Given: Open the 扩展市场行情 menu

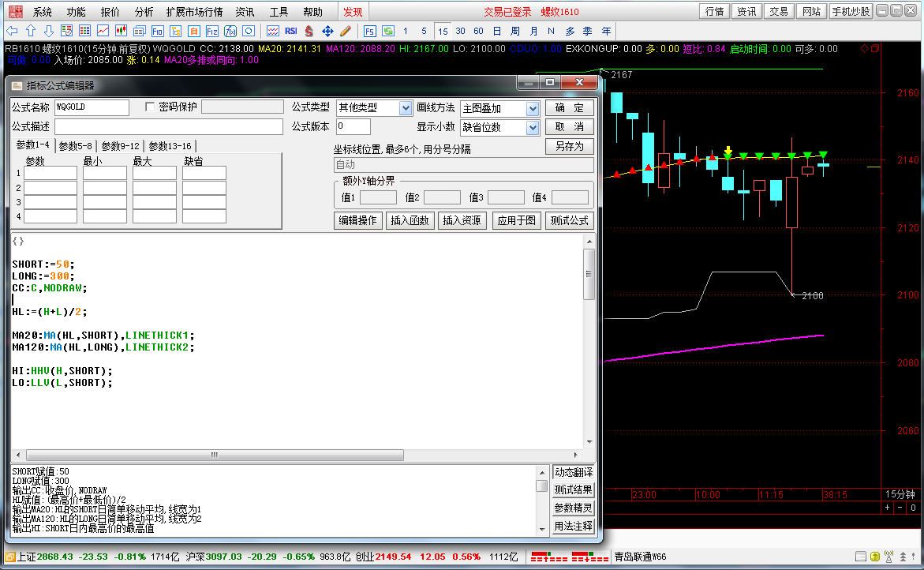Looking at the screenshot, I should 194,12.
